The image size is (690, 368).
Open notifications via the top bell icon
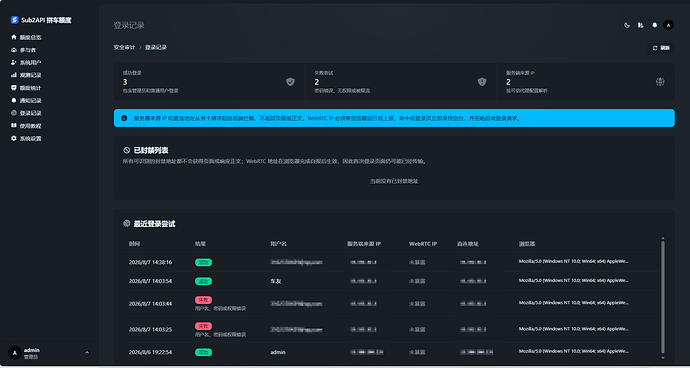tap(655, 25)
